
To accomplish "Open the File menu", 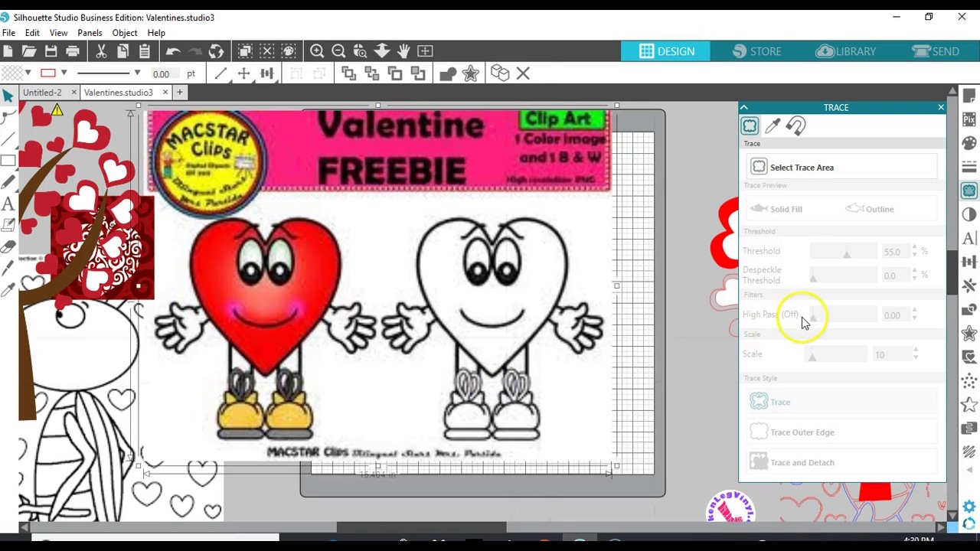I will coord(8,33).
